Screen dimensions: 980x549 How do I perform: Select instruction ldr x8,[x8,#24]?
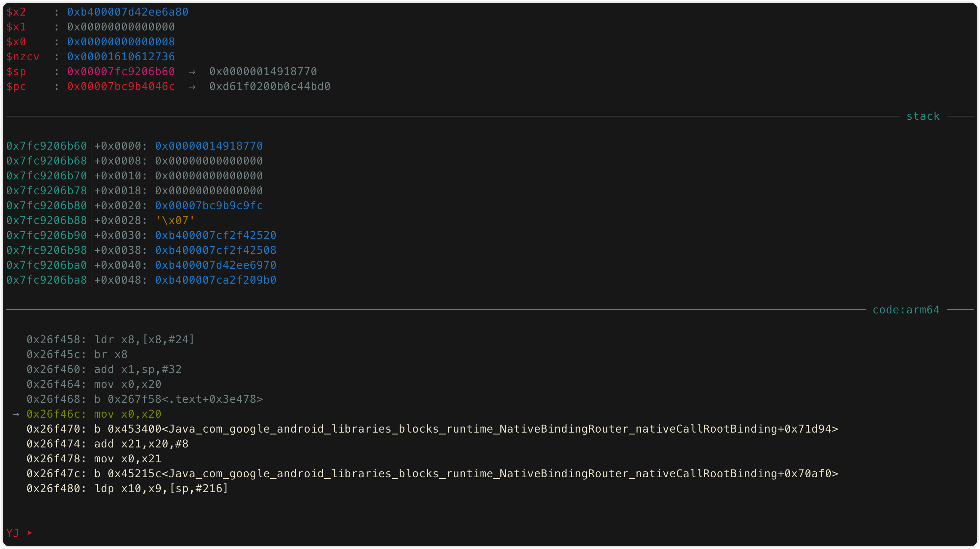tap(144, 340)
